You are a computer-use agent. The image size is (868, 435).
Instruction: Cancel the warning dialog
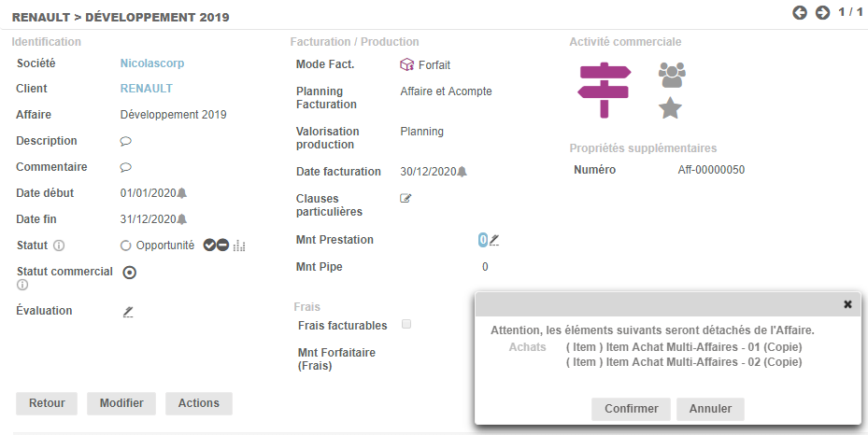point(710,409)
